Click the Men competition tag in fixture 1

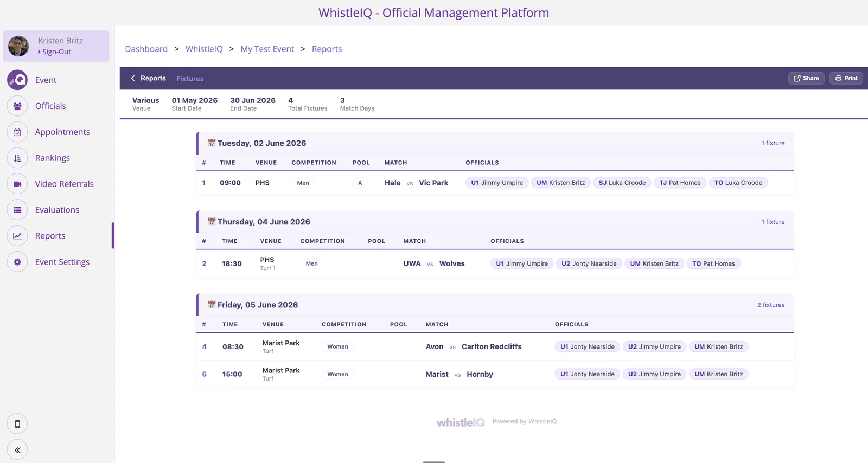pos(303,183)
